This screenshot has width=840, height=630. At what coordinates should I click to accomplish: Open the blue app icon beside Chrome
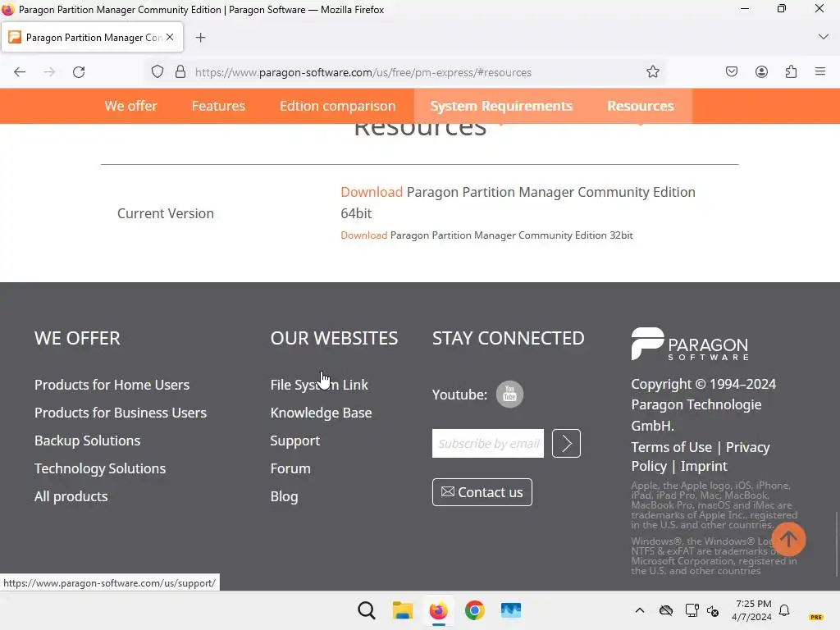coord(510,610)
